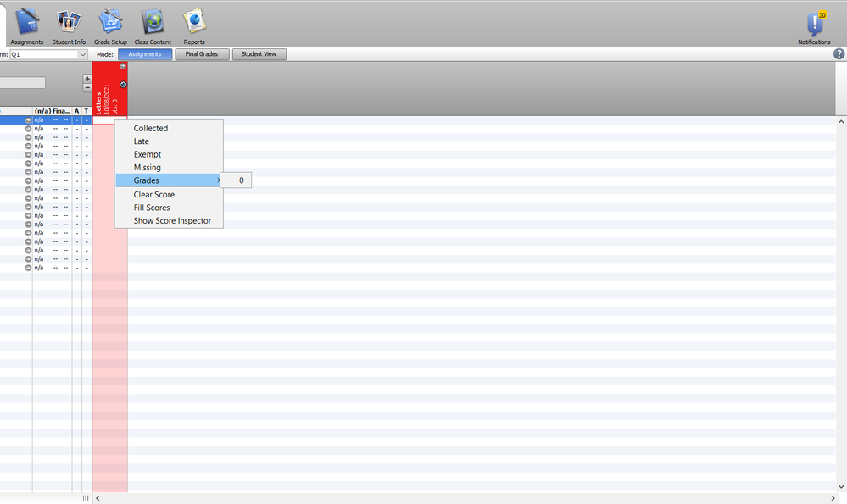Switch mode to Student View

coord(259,54)
